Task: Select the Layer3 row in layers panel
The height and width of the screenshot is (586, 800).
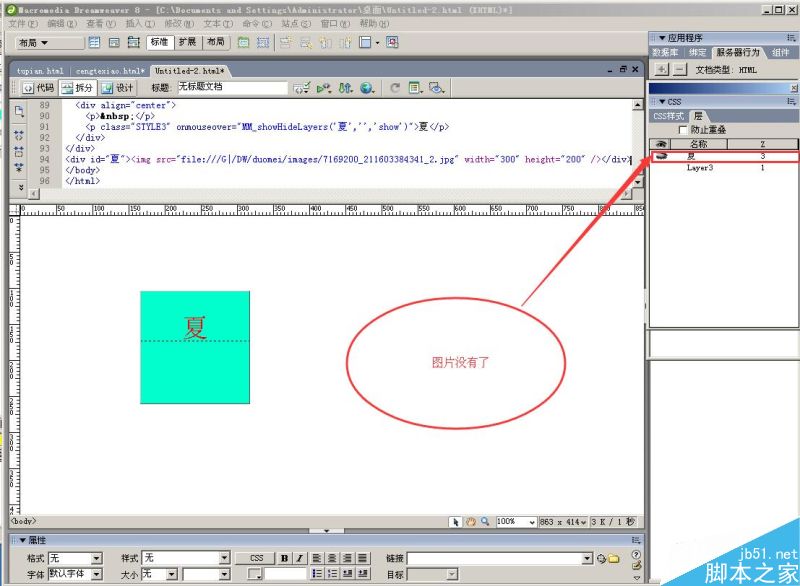Action: click(723, 168)
